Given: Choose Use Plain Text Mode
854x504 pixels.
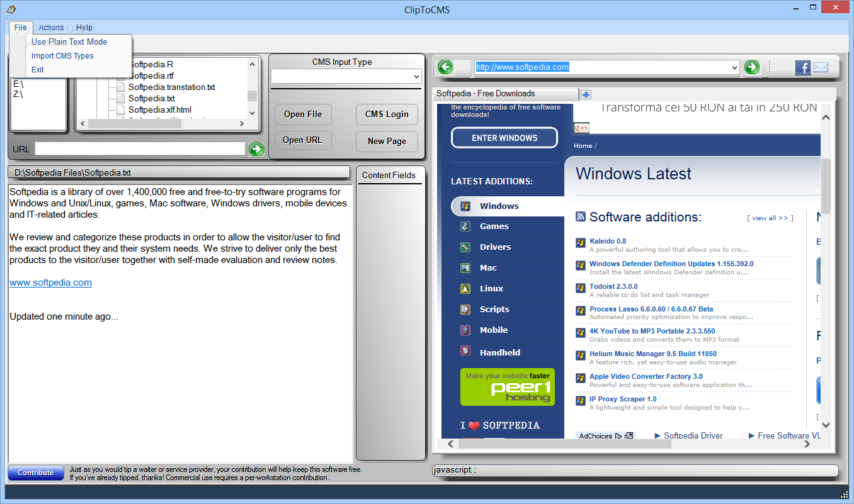Looking at the screenshot, I should (69, 42).
